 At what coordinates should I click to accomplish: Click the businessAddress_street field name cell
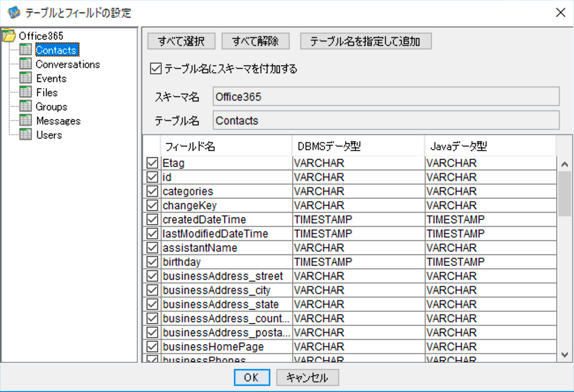(x=226, y=276)
